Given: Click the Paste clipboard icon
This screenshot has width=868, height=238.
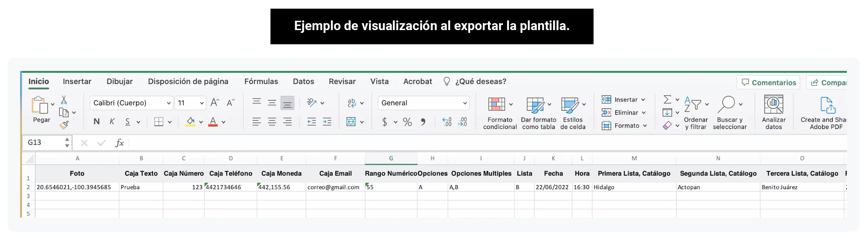Looking at the screenshot, I should coord(40,105).
